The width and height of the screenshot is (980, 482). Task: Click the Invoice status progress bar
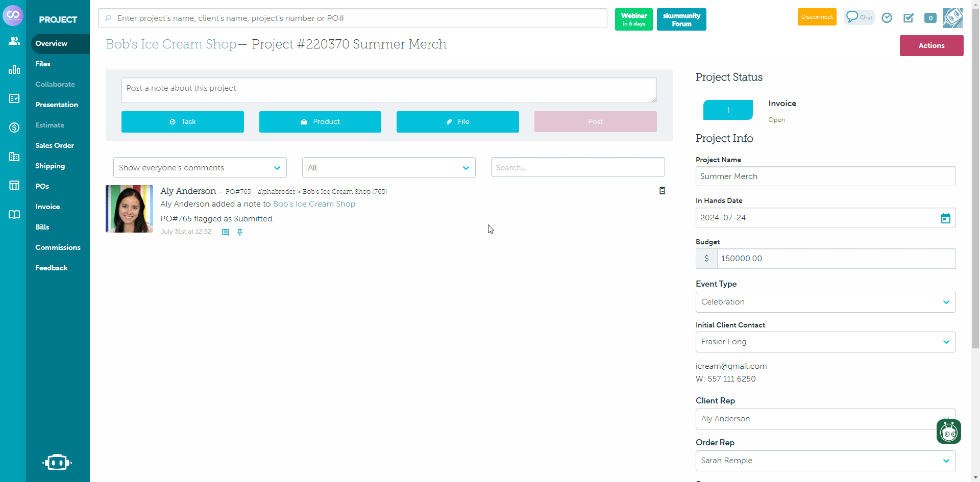[728, 110]
